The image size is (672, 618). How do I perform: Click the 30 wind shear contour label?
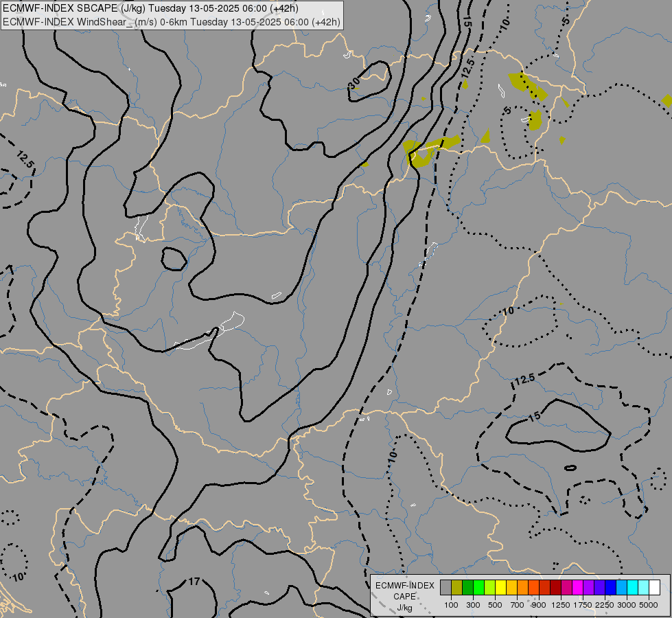pos(354,83)
